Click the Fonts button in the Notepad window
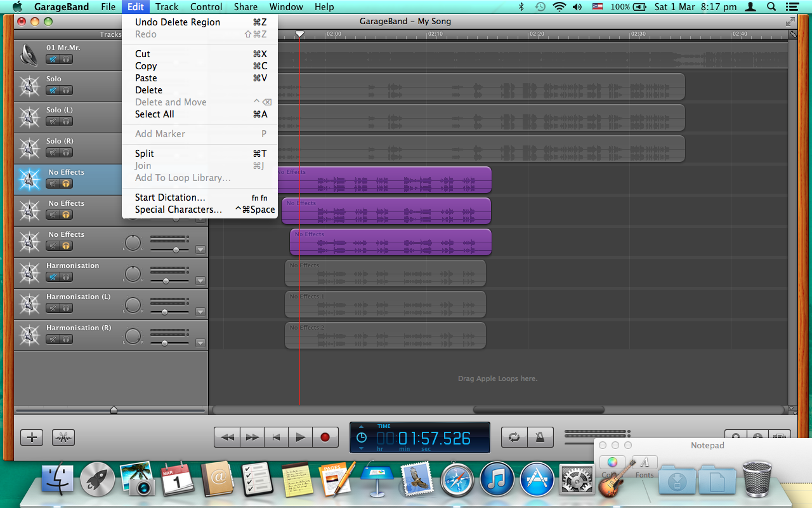This screenshot has height=508, width=812. (645, 462)
